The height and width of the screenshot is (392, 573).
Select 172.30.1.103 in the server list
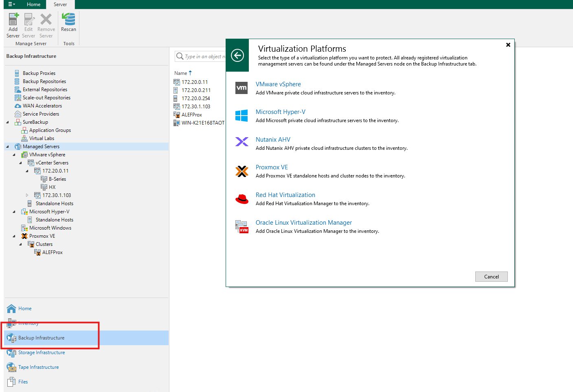click(x=196, y=107)
